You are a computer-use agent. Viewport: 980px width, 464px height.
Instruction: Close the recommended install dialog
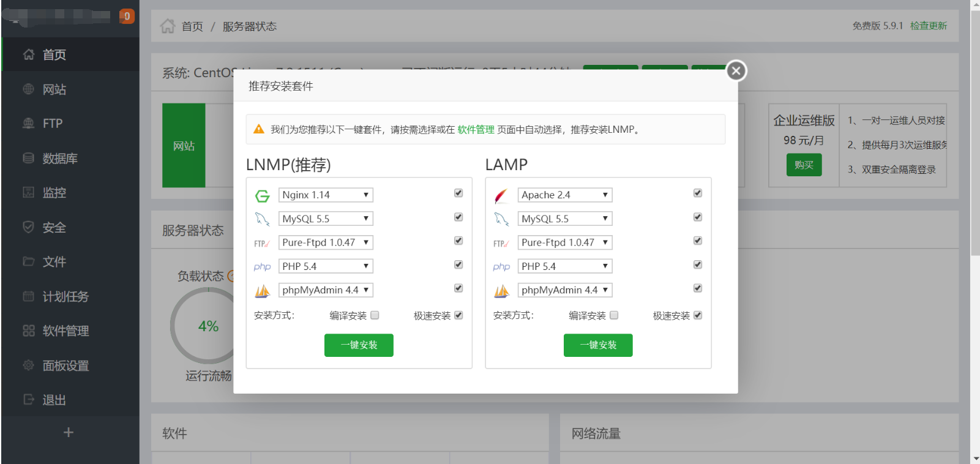(736, 71)
